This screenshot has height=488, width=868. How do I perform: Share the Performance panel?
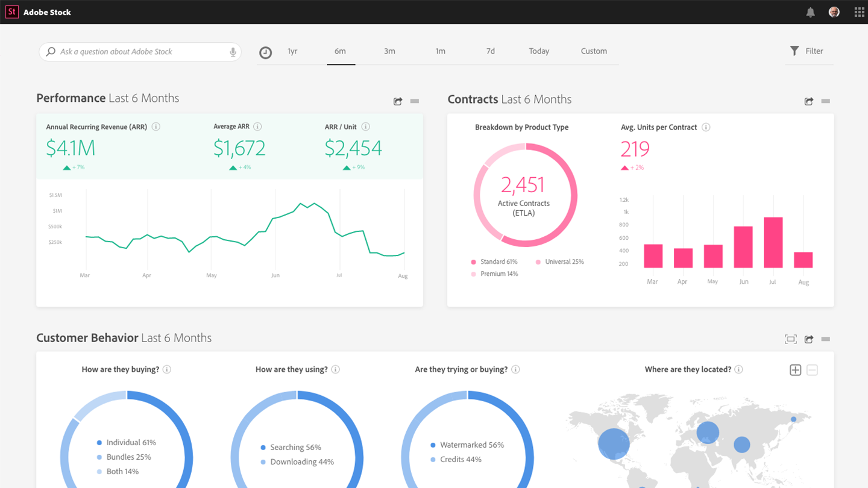(x=398, y=101)
